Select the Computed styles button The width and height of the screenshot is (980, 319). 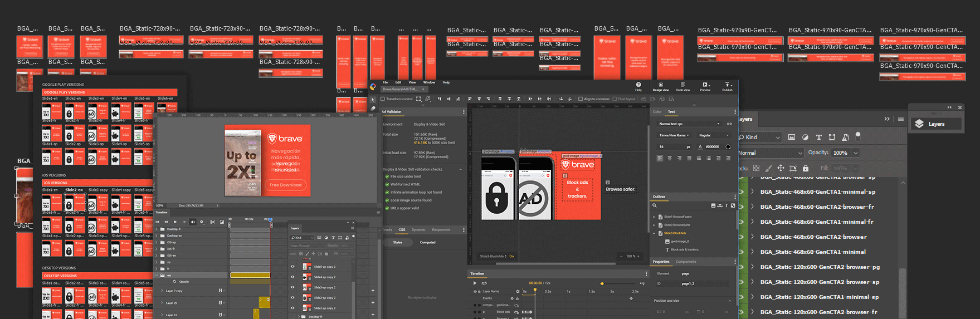coord(428,242)
